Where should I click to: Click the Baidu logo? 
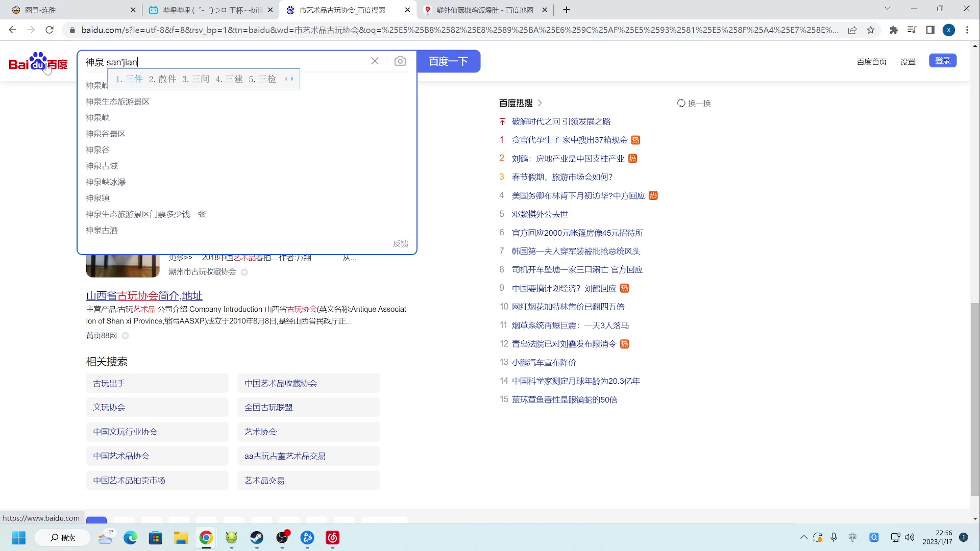38,62
